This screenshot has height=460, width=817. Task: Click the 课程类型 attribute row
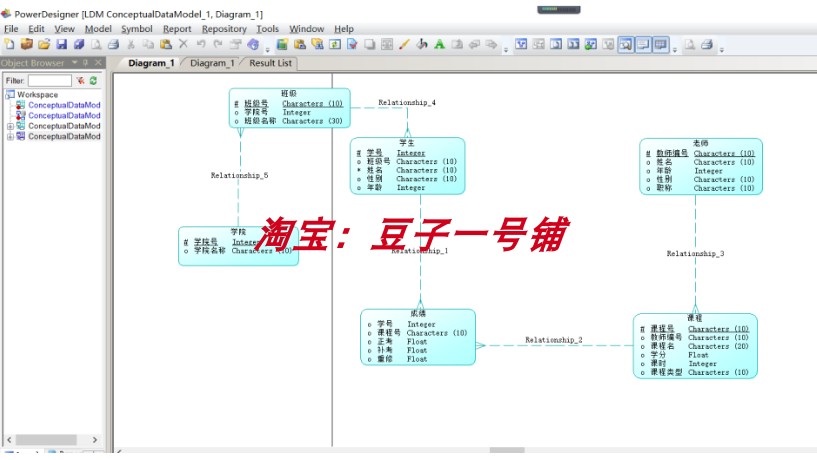pos(695,372)
